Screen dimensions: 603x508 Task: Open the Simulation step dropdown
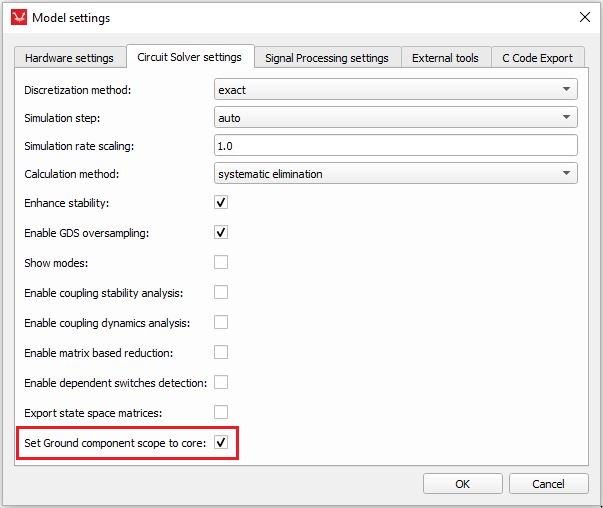coord(396,118)
